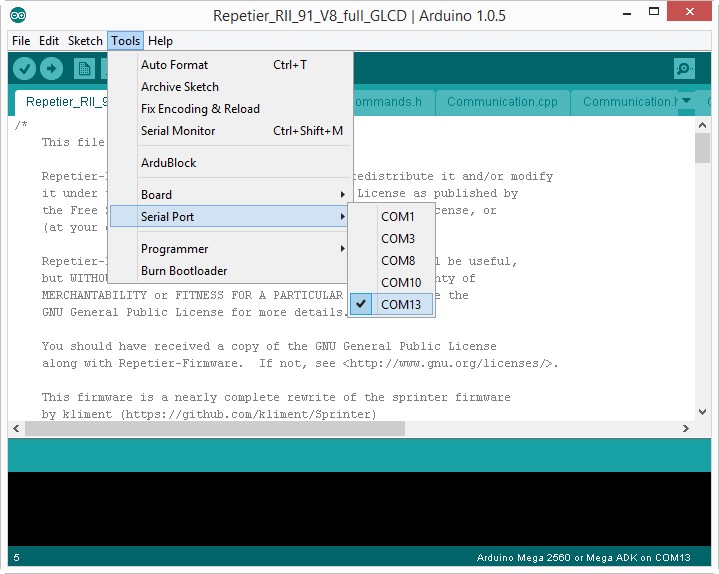This screenshot has width=719, height=574.
Task: Open the Help menu
Action: tap(160, 41)
